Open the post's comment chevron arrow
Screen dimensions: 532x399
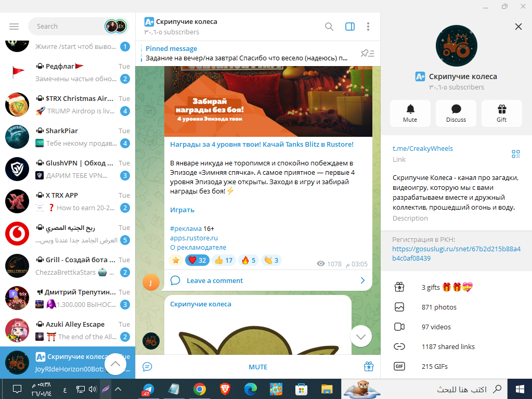(x=362, y=280)
